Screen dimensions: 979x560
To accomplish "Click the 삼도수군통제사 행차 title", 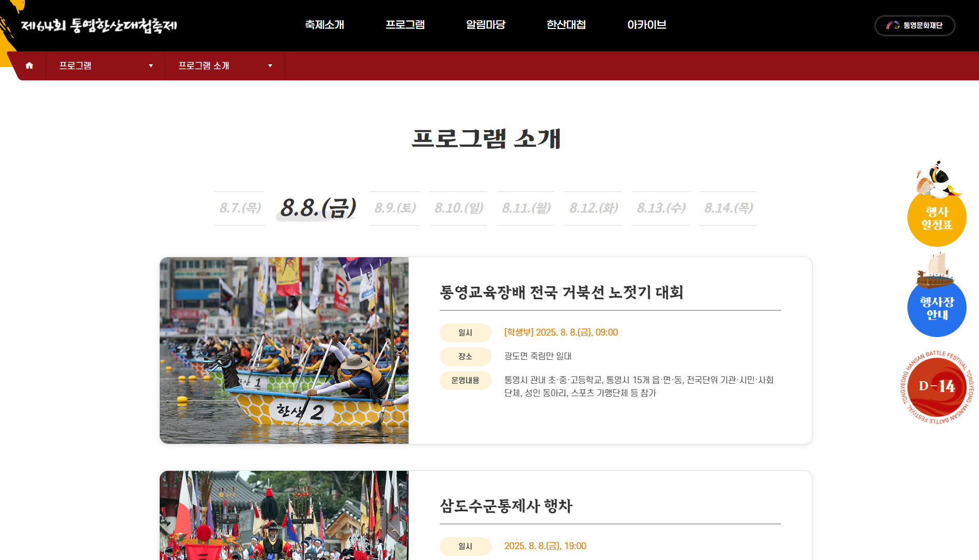I will 506,506.
